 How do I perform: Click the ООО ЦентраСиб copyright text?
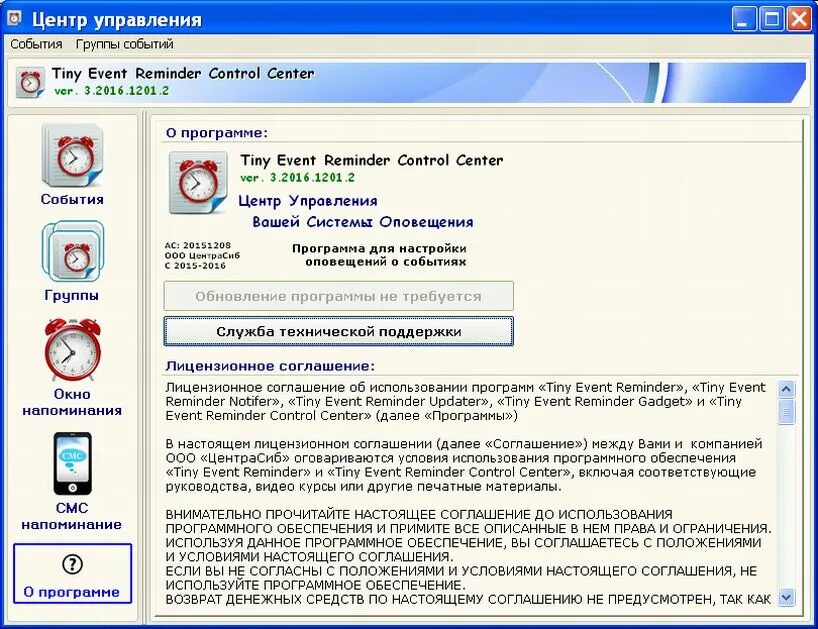(x=202, y=256)
